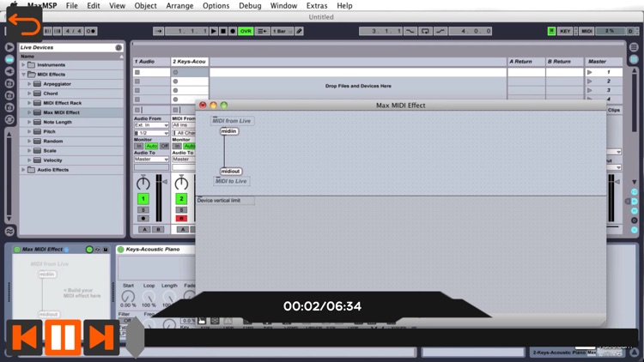Arm track 1 for recording
The width and height of the screenshot is (644, 362).
(143, 219)
